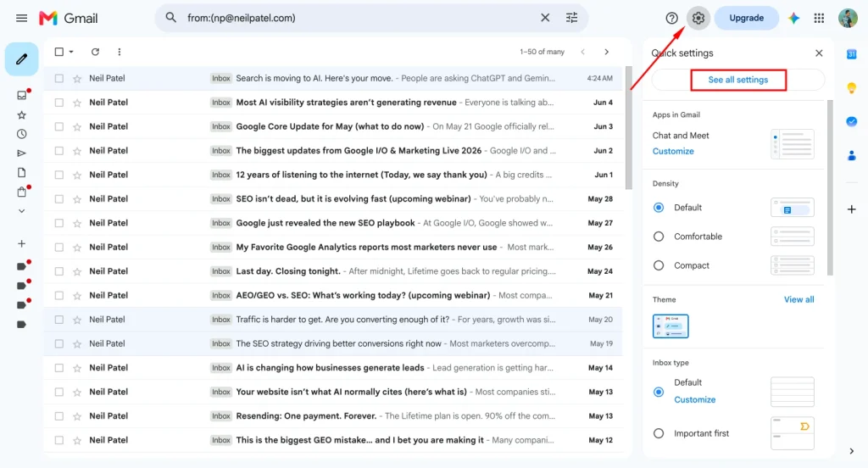This screenshot has width=868, height=468.
Task: Click the Compose pencil button
Action: pos(21,58)
